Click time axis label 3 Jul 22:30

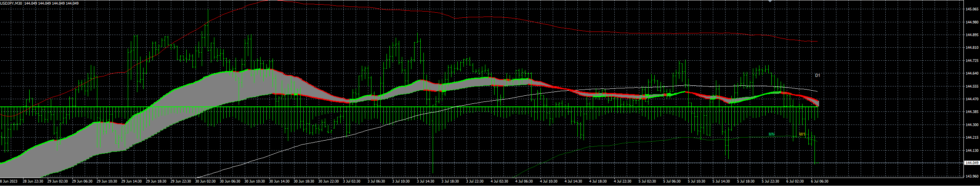coord(475,181)
